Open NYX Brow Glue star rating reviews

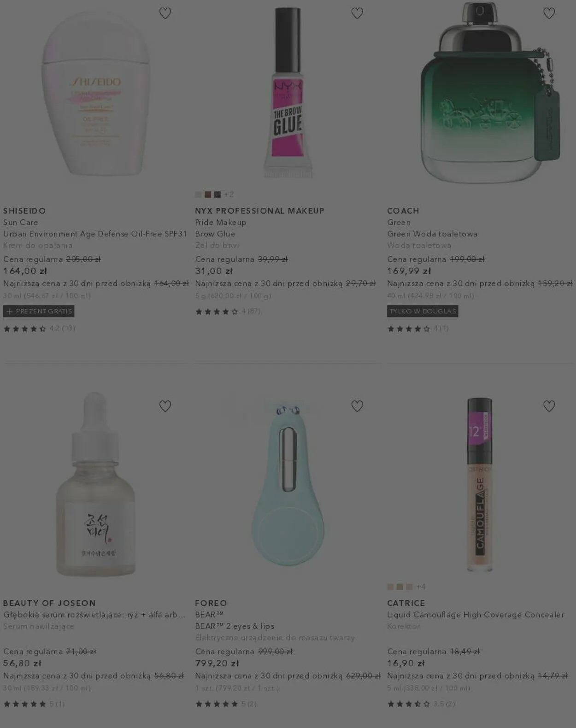point(228,311)
